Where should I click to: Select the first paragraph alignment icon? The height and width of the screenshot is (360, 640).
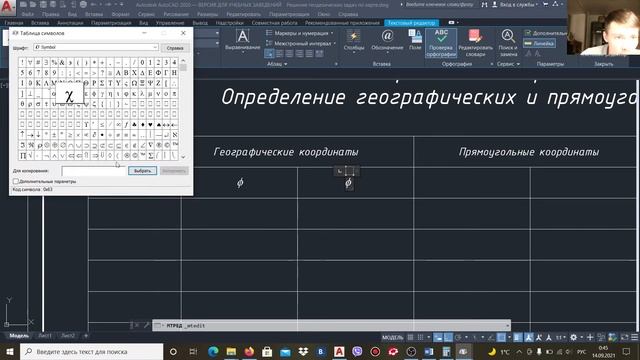click(269, 53)
